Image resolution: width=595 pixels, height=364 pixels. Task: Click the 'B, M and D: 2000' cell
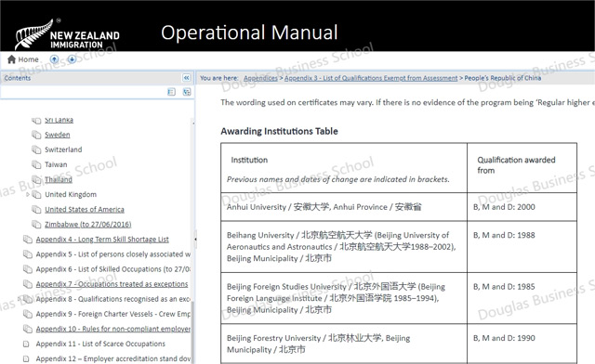point(522,207)
